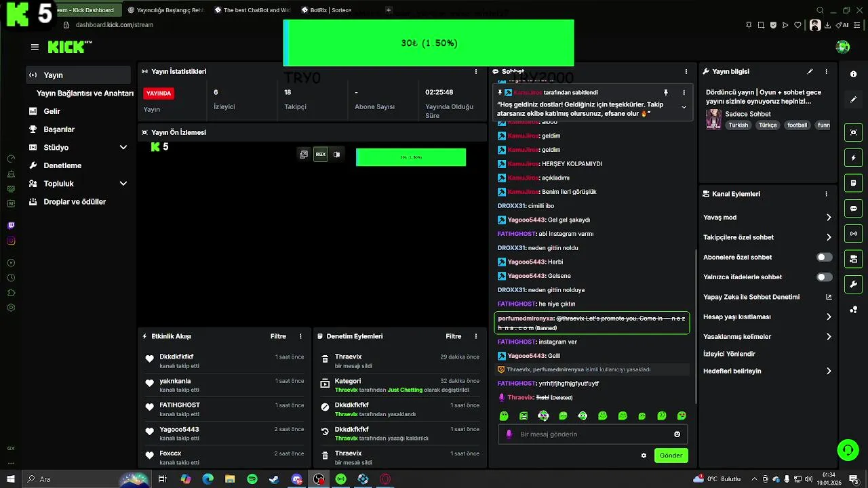The height and width of the screenshot is (488, 868).
Task: Open Spotify from the Windows taskbar
Action: click(252, 479)
